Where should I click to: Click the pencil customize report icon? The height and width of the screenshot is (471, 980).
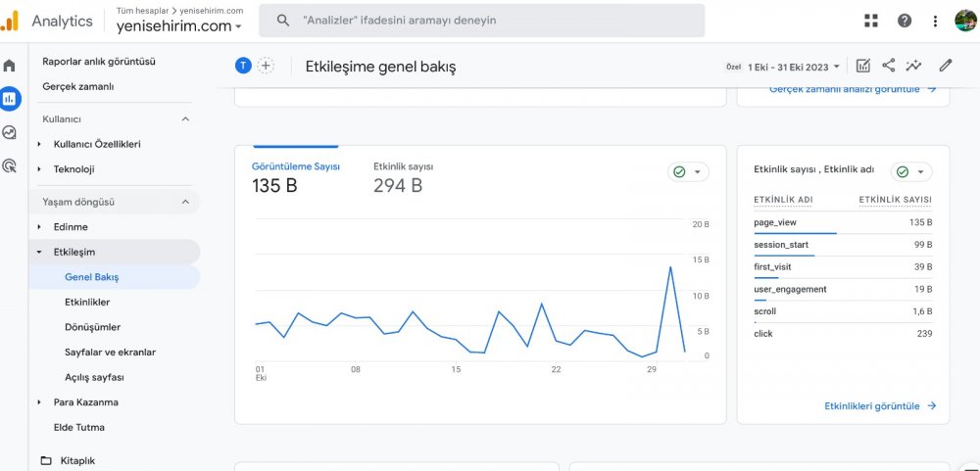945,66
